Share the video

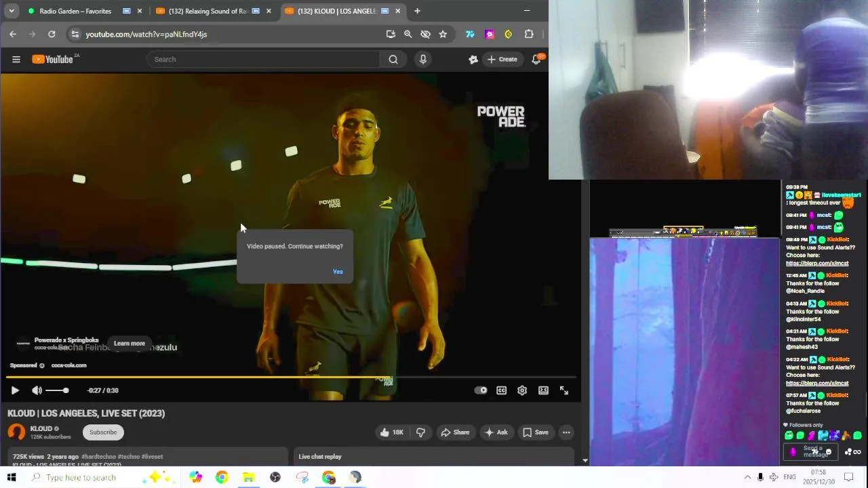455,432
